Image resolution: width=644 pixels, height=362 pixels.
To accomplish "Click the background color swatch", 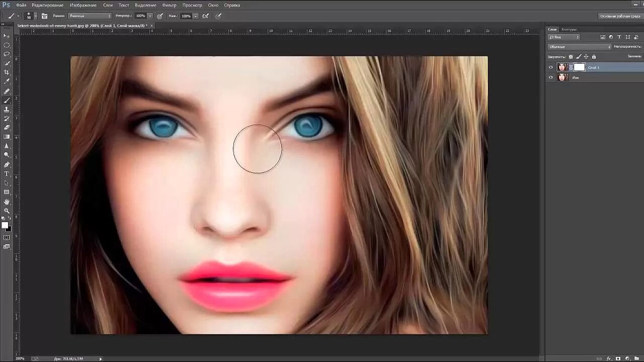I will coord(9,229).
